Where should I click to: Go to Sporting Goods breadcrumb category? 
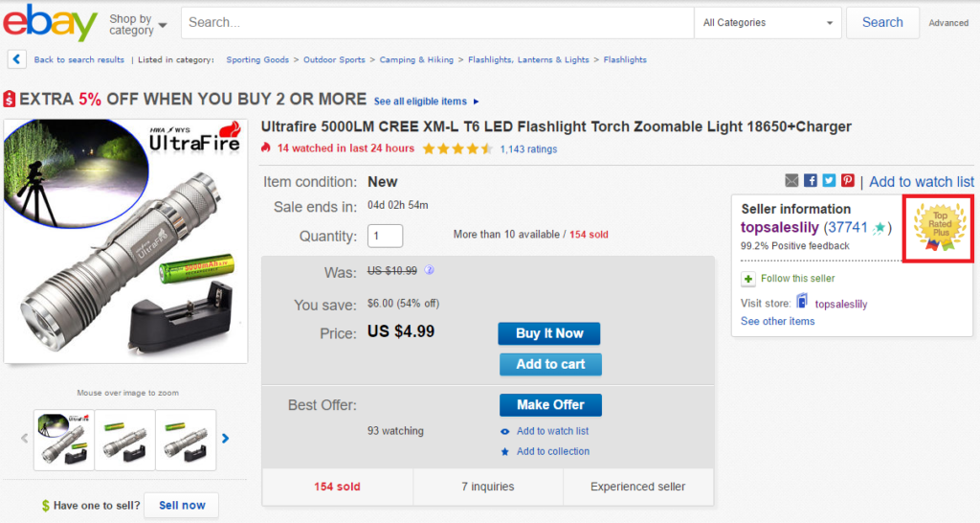(257, 59)
